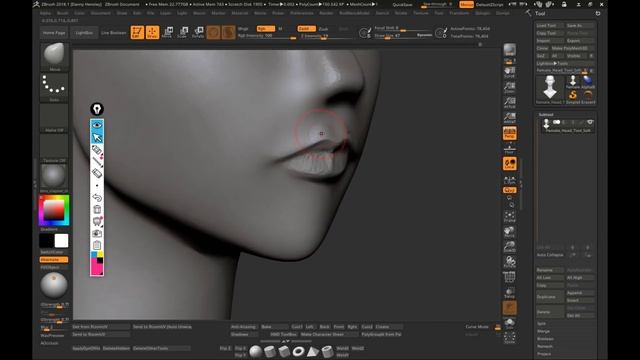
Task: Open the Document menu
Action: point(100,13)
